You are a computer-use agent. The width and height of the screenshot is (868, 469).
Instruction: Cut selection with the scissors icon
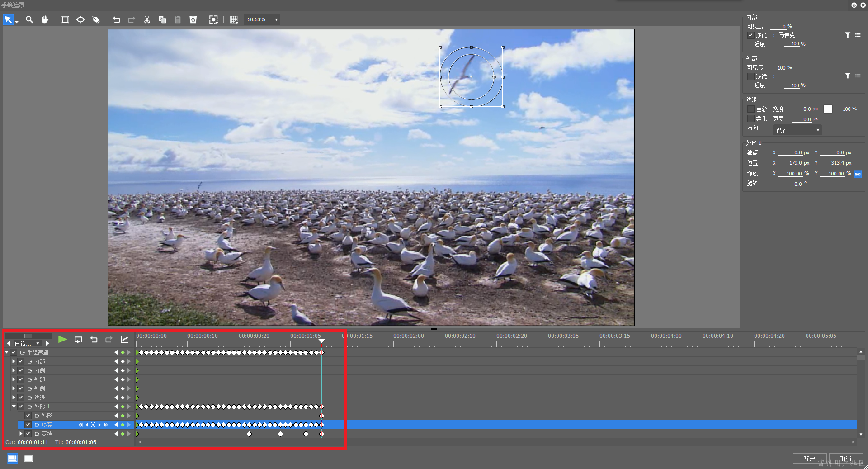pyautogui.click(x=147, y=19)
